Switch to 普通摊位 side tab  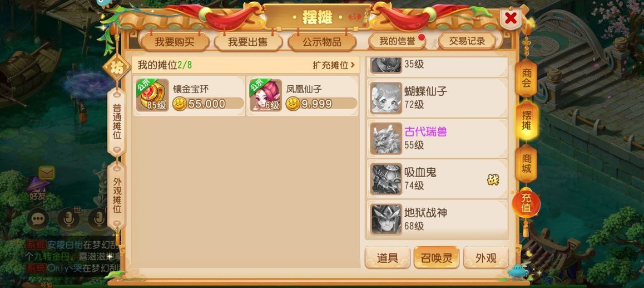117,121
